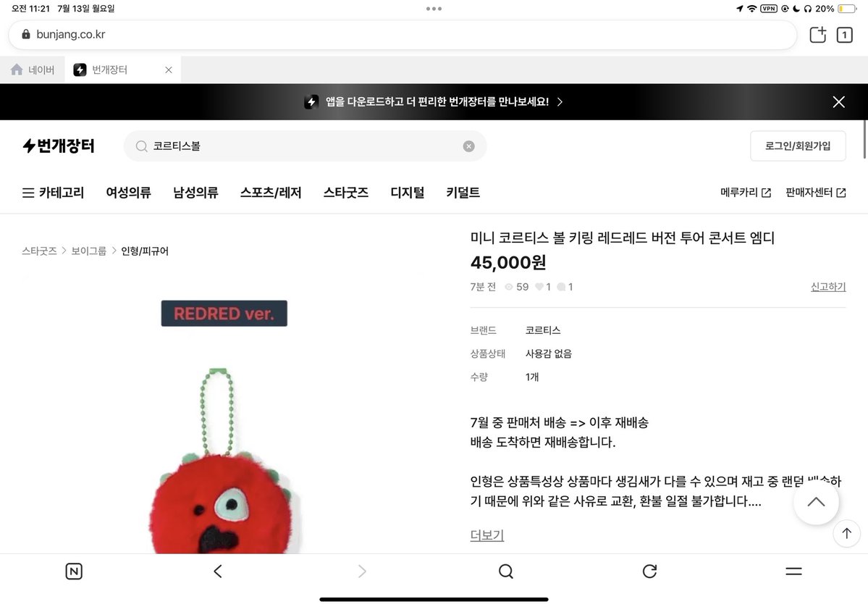868x607 pixels.
Task: Focus the 코르티스볼 search field
Action: [305, 146]
